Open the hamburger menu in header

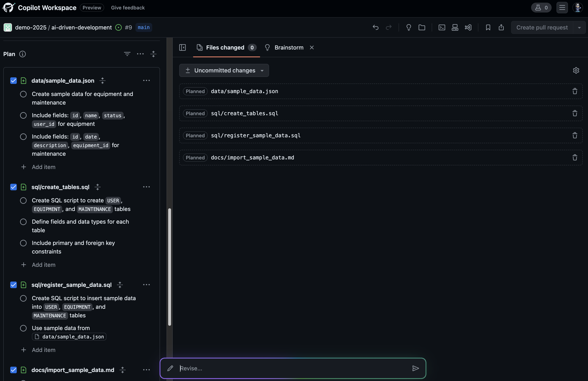coord(562,8)
